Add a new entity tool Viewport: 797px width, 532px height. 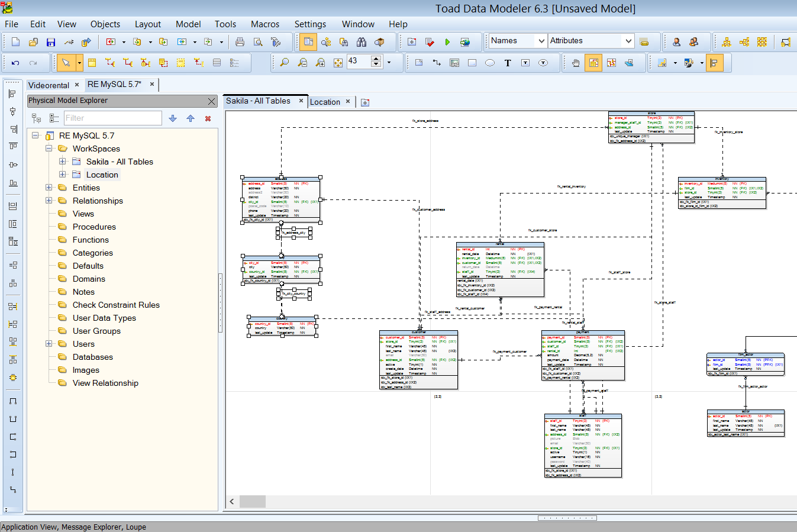(x=92, y=63)
